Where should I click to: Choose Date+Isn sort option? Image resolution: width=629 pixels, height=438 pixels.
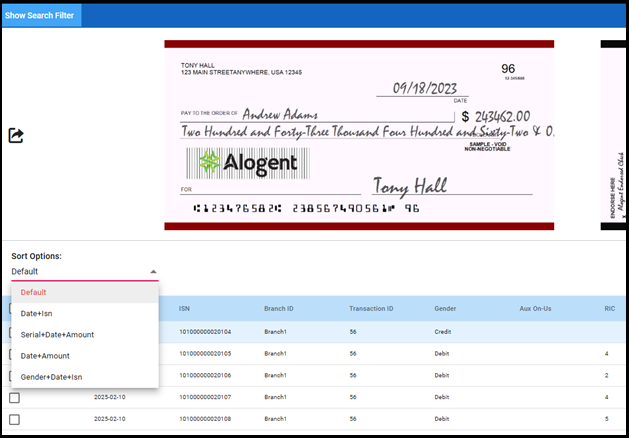point(36,313)
